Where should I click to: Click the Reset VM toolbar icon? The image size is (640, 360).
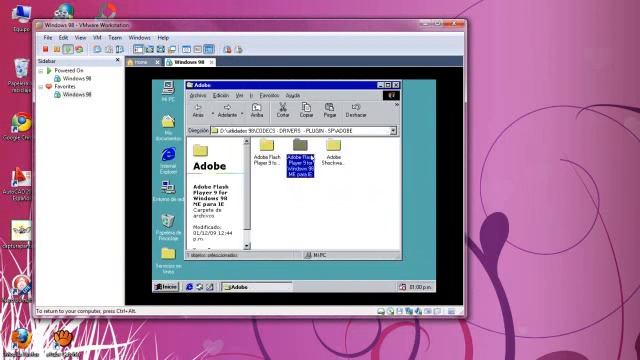[79, 49]
